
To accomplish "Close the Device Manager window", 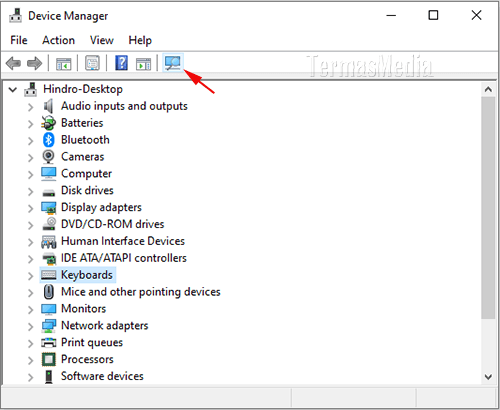I will pos(476,15).
